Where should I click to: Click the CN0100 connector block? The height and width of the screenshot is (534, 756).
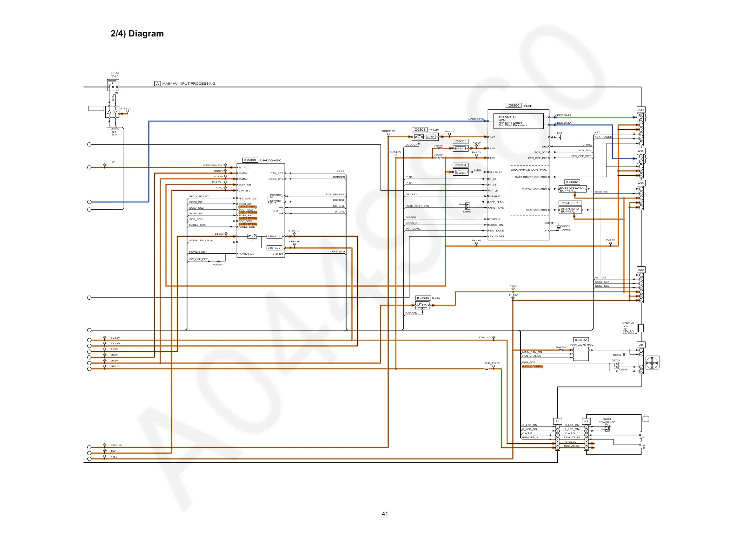(641, 328)
